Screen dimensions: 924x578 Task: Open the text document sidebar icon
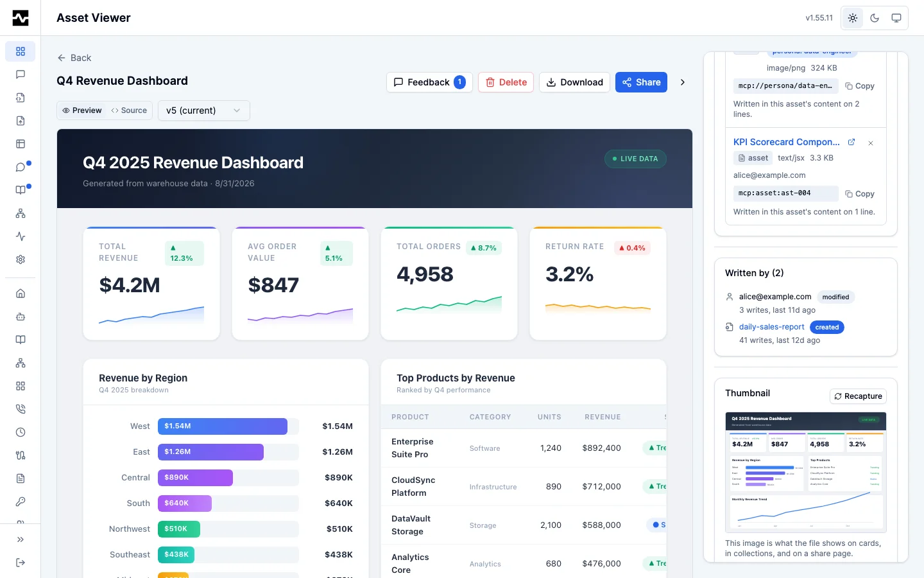(21, 478)
